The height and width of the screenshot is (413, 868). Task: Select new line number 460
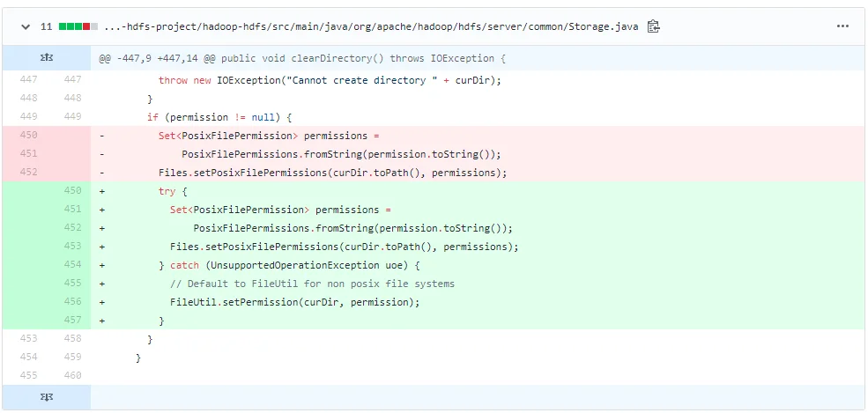(x=72, y=376)
